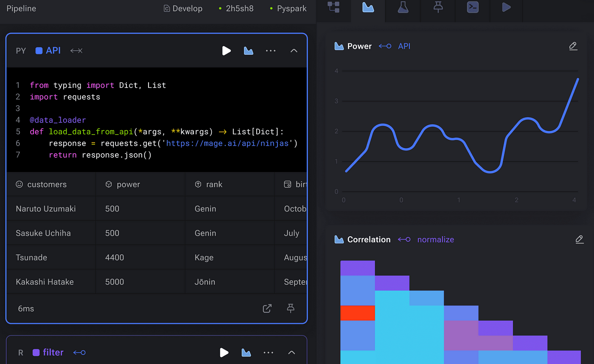This screenshot has width=594, height=364.
Task: Click the Correlation chart title icon
Action: tap(339, 240)
